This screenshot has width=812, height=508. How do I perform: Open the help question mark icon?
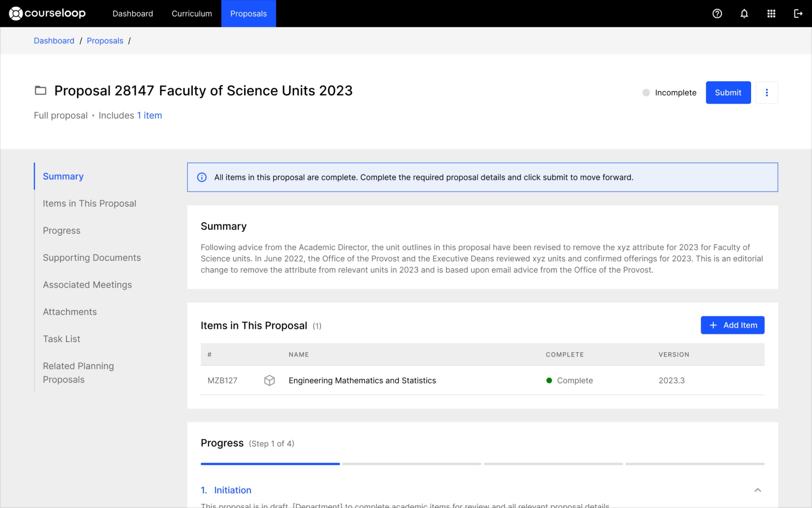717,14
